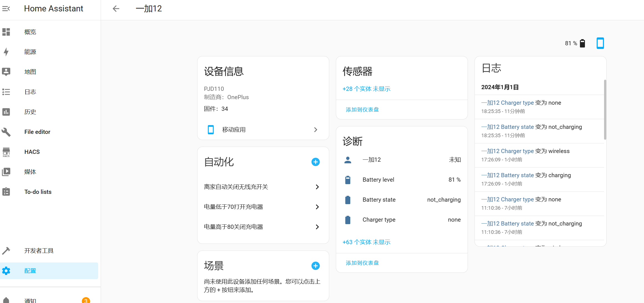
Task: Open the 通知 notifications bell icon
Action: pyautogui.click(x=6, y=300)
